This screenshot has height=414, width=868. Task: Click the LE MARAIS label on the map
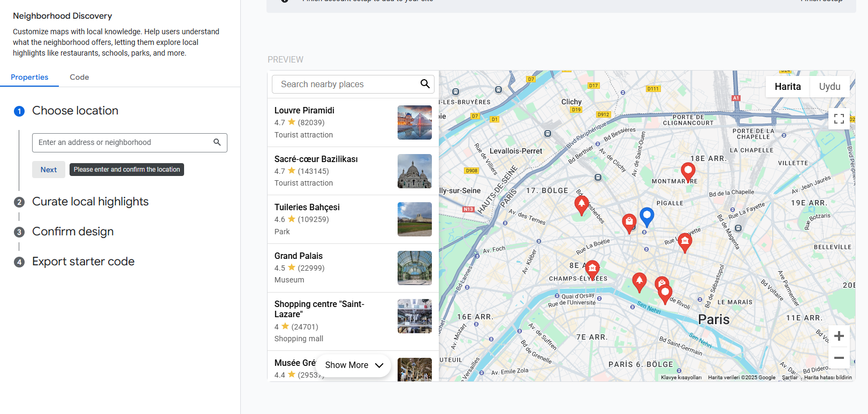pyautogui.click(x=735, y=302)
